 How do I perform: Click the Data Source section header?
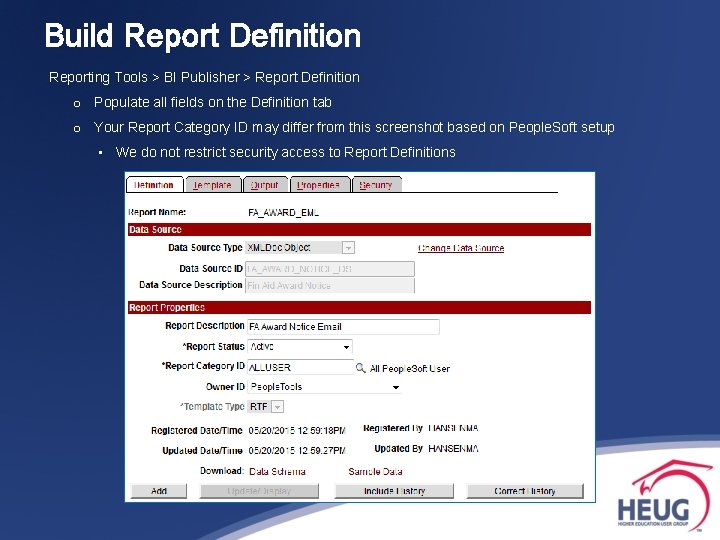360,230
